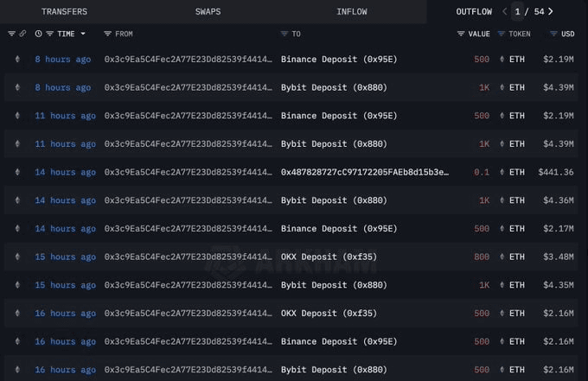Viewport: 588px width, 381px height.
Task: Open the TIME column filter icon
Action: coord(49,34)
